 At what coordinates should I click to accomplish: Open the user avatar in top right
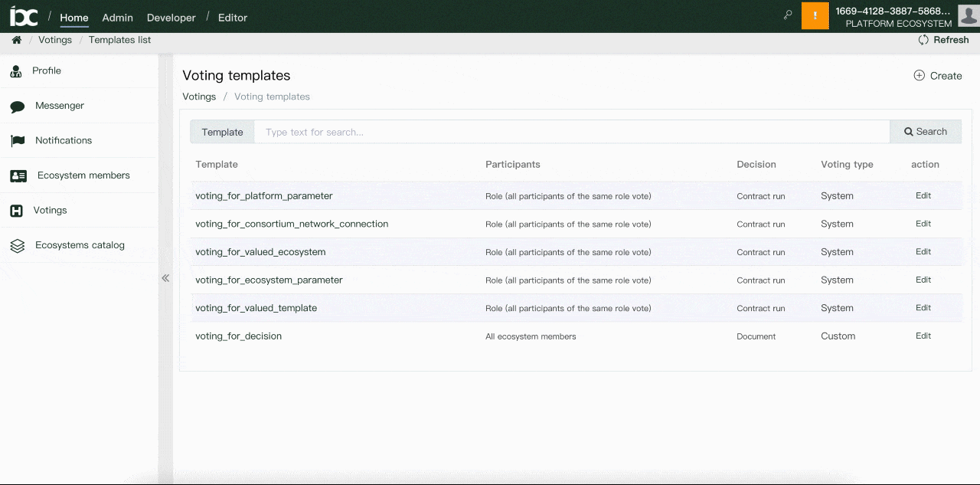[x=969, y=15]
